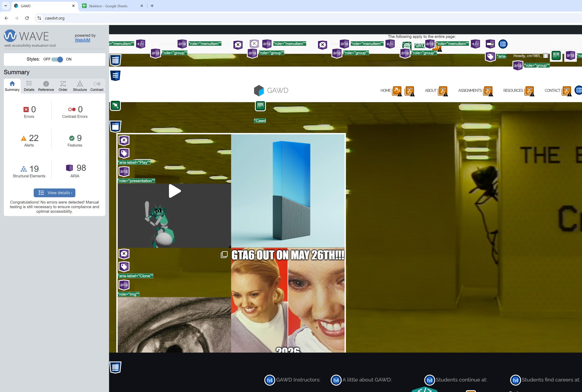Select the Structure tab icon
The image size is (582, 392).
80,84
